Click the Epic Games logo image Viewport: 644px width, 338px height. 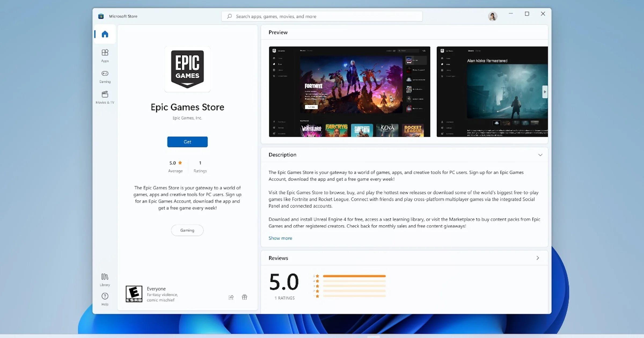coord(187,69)
